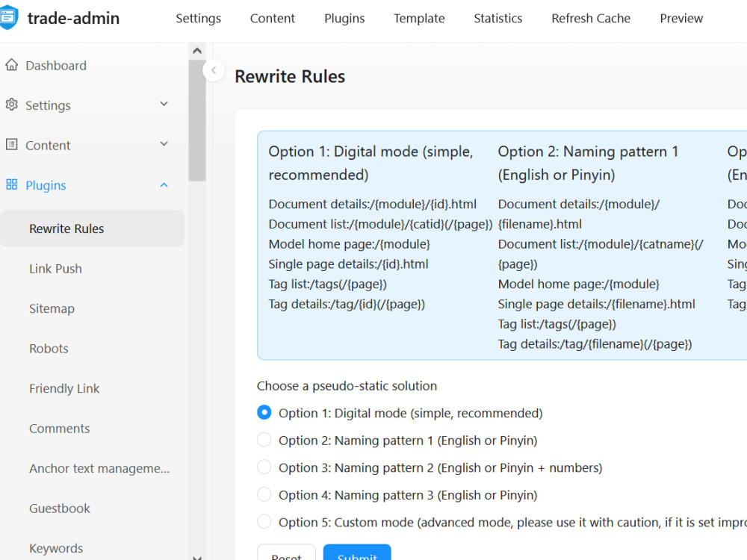
Task: Click the Settings gear icon in sidebar
Action: tap(11, 105)
